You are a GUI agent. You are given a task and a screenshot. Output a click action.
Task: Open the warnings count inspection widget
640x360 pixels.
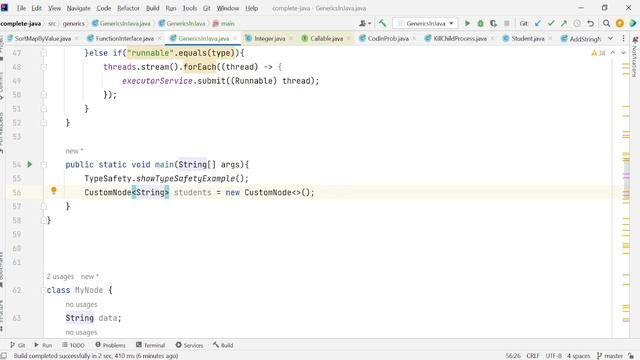(x=598, y=53)
